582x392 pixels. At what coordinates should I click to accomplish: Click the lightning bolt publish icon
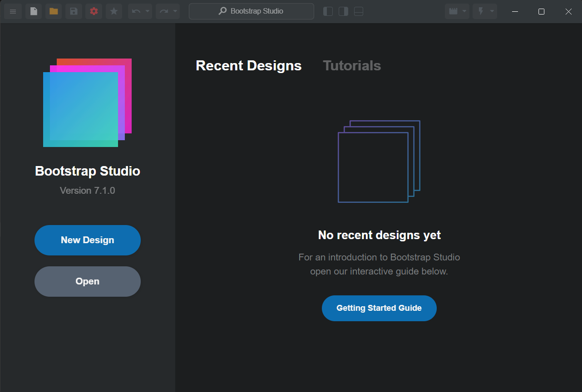coord(481,11)
